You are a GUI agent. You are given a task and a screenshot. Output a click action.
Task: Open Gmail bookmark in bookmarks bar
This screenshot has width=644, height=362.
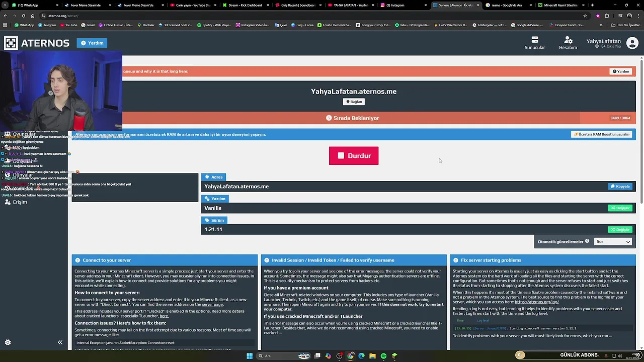coord(88,25)
